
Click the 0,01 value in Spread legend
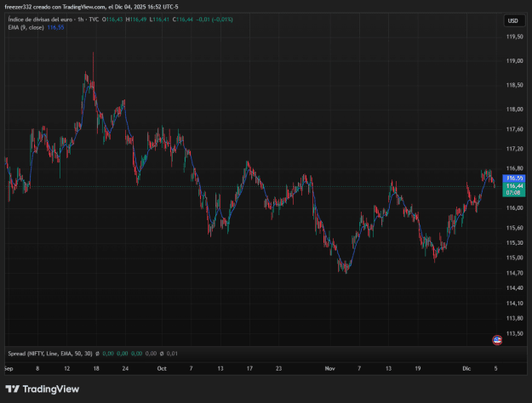[x=172, y=354]
